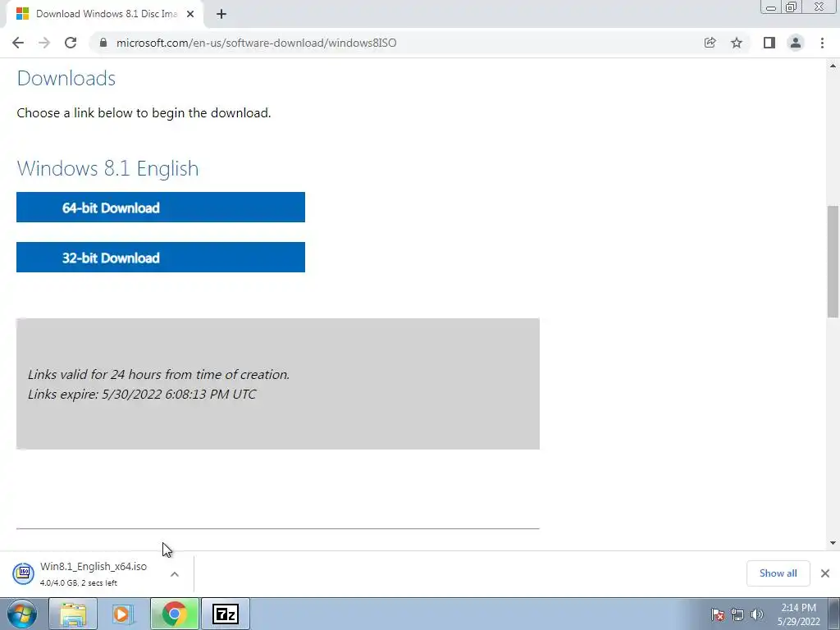The height and width of the screenshot is (630, 840).
Task: Click the page vertical scrollbar thumb
Action: tap(833, 262)
